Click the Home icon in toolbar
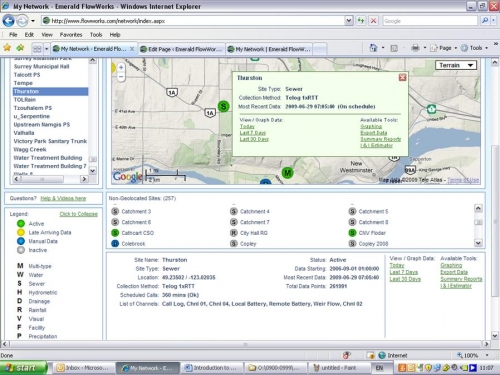The image size is (500, 375). [373, 48]
